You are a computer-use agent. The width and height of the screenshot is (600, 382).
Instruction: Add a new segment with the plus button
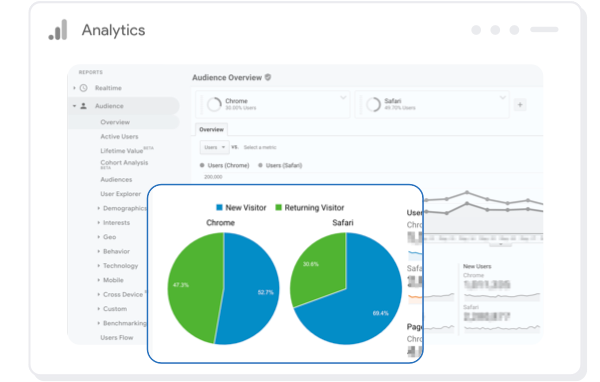520,104
